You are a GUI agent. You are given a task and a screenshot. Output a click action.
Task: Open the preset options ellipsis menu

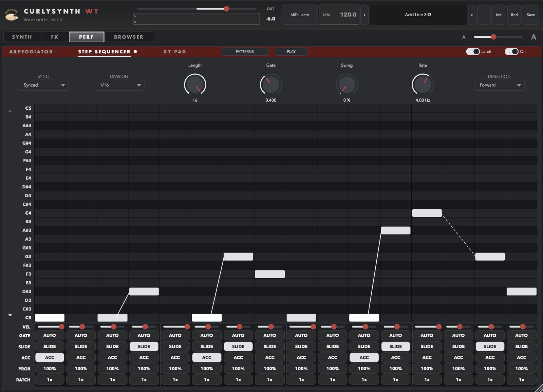click(x=484, y=15)
